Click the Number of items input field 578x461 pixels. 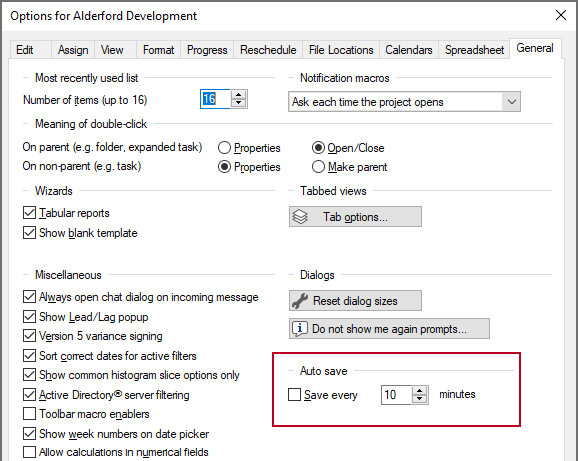point(216,99)
